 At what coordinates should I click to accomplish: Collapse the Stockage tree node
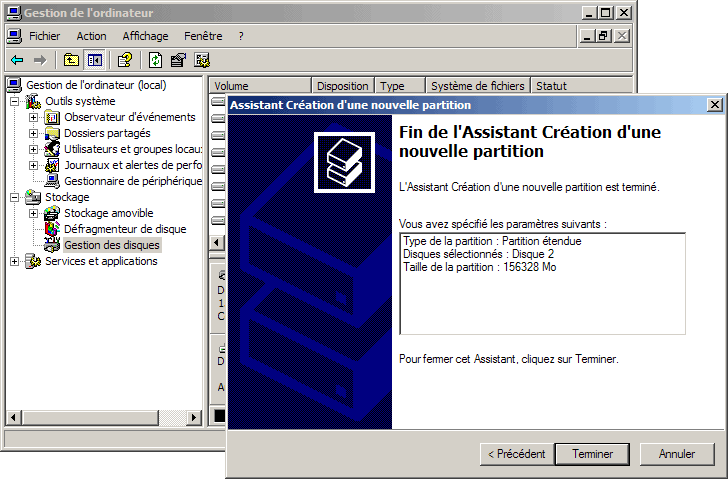(x=15, y=197)
